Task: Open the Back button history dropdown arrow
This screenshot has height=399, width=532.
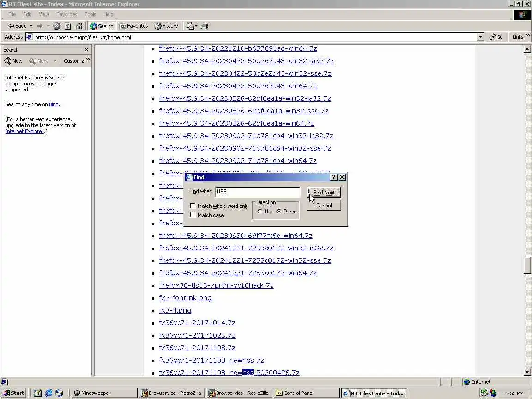Action: (x=31, y=26)
